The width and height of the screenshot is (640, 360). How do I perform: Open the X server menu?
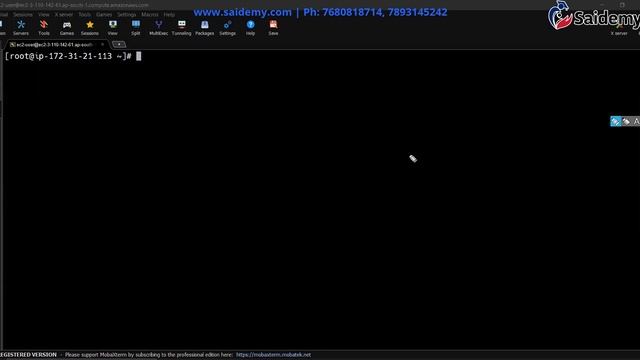point(64,15)
